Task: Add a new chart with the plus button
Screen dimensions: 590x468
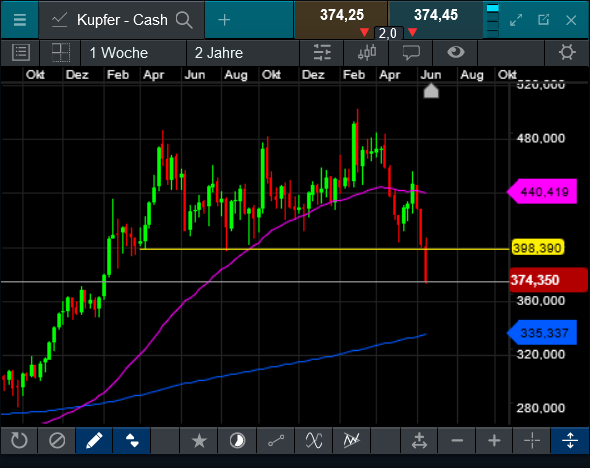Action: pos(224,20)
